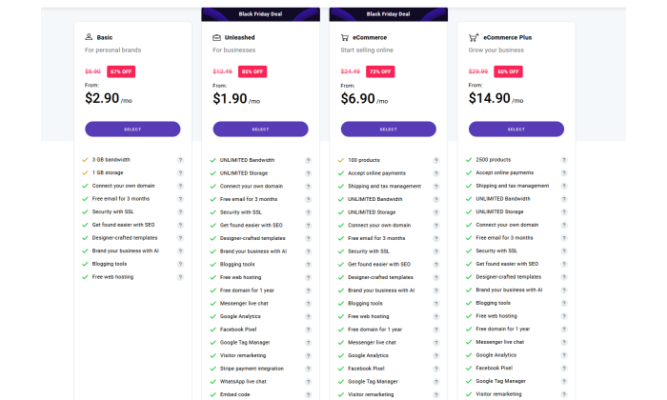Click the eCommerce shopping cart icon

pos(345,37)
